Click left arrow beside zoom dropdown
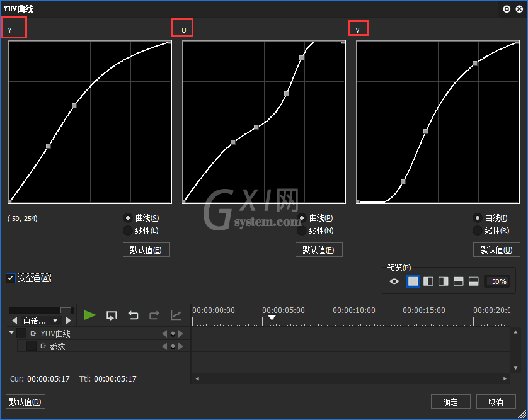 (14, 321)
